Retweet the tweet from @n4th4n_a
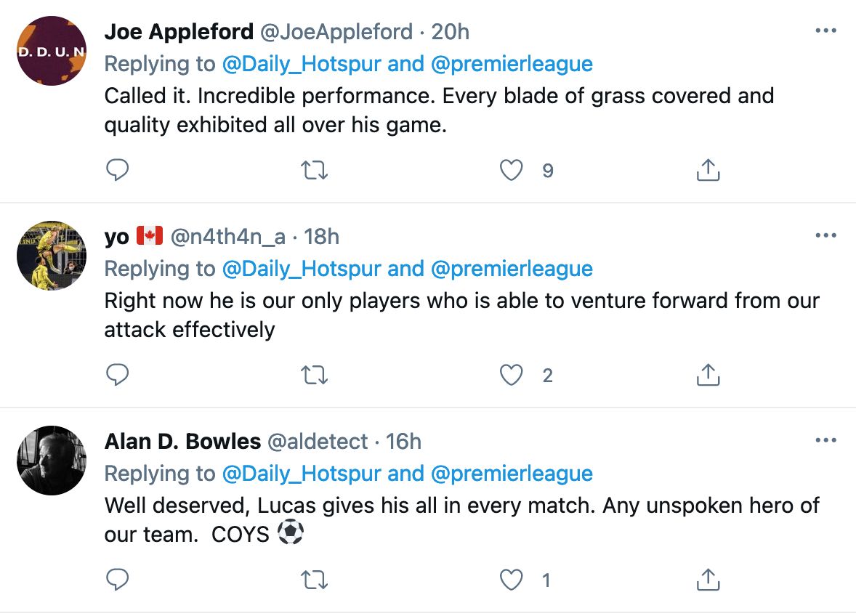 coord(314,375)
